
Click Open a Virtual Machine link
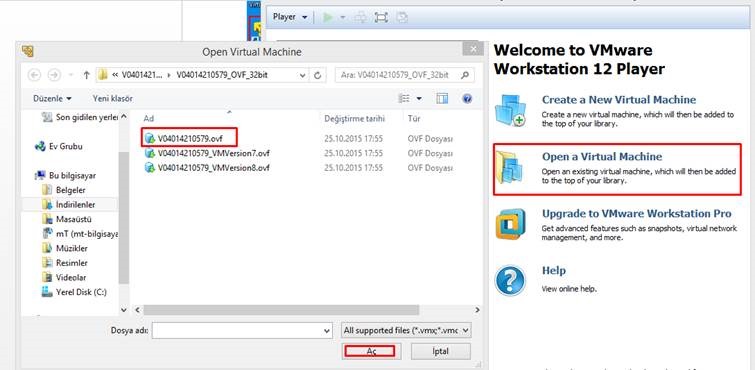(602, 157)
